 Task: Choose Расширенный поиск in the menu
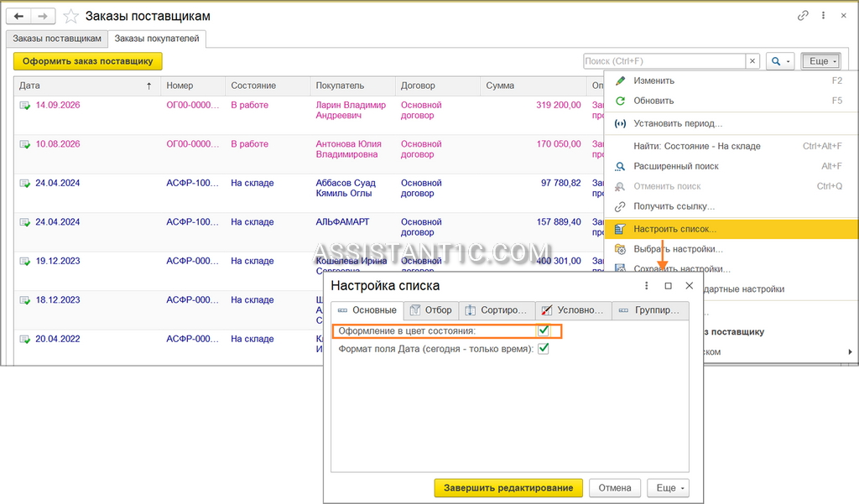click(x=731, y=166)
